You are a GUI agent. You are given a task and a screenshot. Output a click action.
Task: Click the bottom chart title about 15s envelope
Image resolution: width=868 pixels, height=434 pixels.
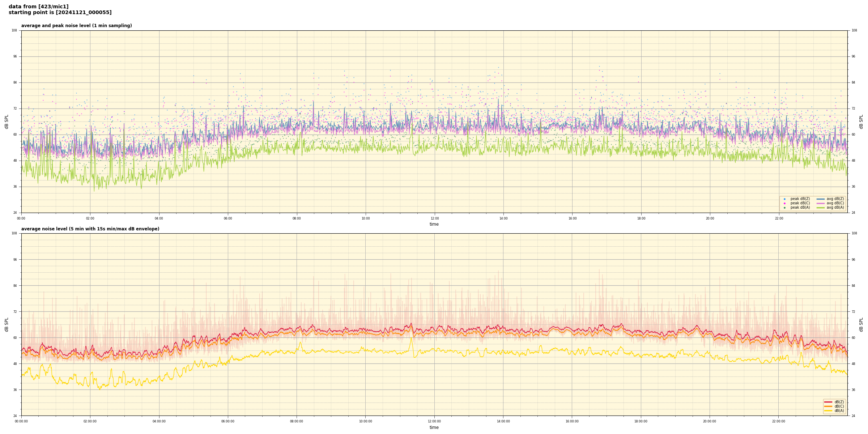(x=90, y=229)
